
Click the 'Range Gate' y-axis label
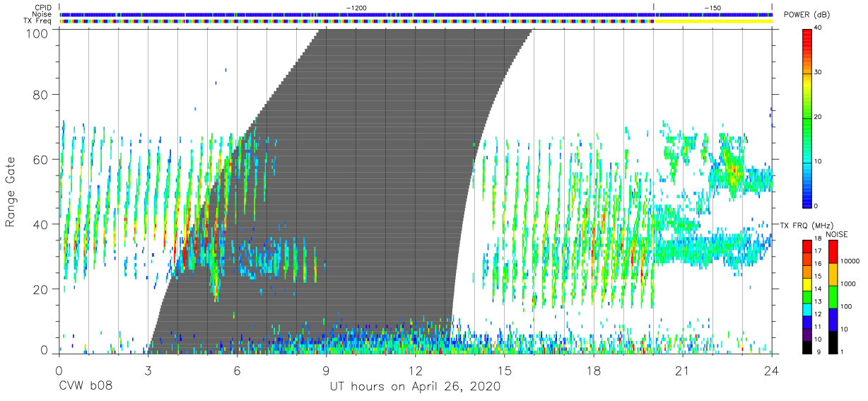coord(11,192)
